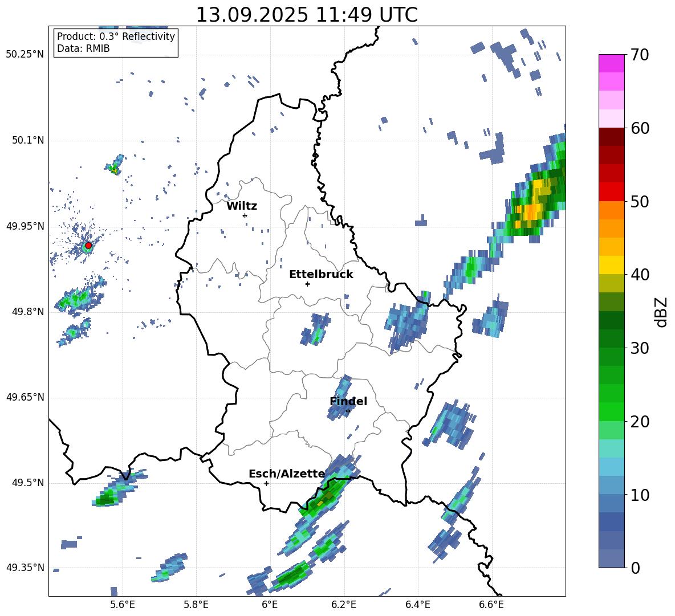Click colorbar tick label 30

tap(640, 348)
